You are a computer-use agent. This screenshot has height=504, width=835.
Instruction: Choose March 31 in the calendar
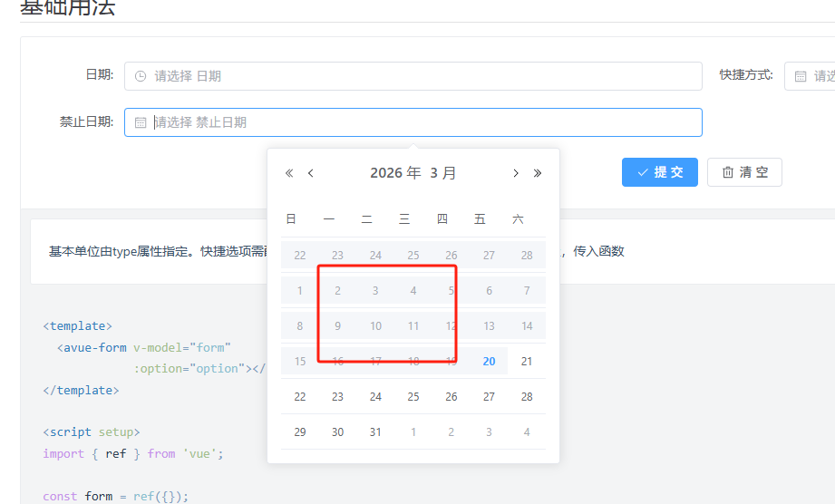point(375,431)
